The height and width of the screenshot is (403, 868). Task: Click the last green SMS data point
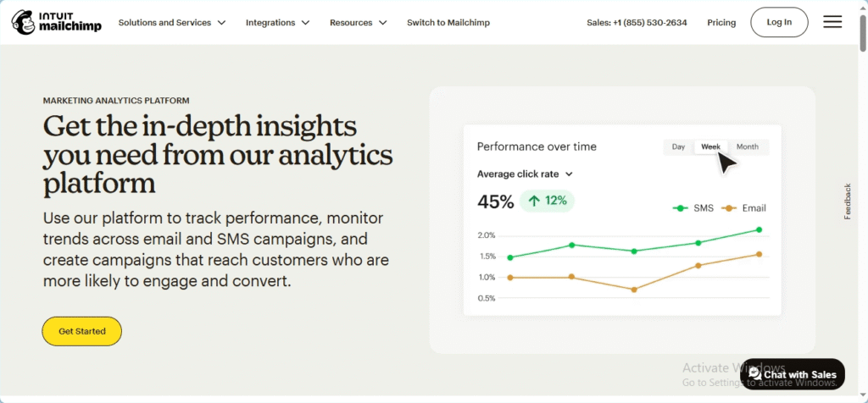pos(759,229)
